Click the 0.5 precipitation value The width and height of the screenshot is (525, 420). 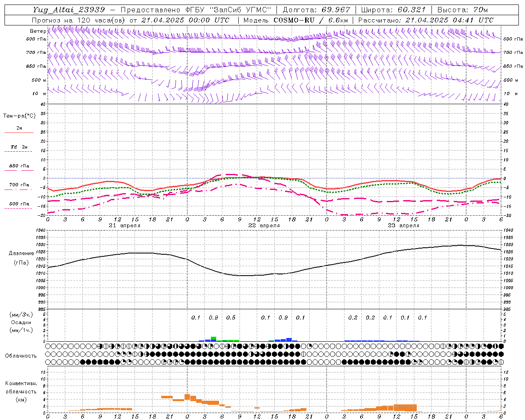231,317
